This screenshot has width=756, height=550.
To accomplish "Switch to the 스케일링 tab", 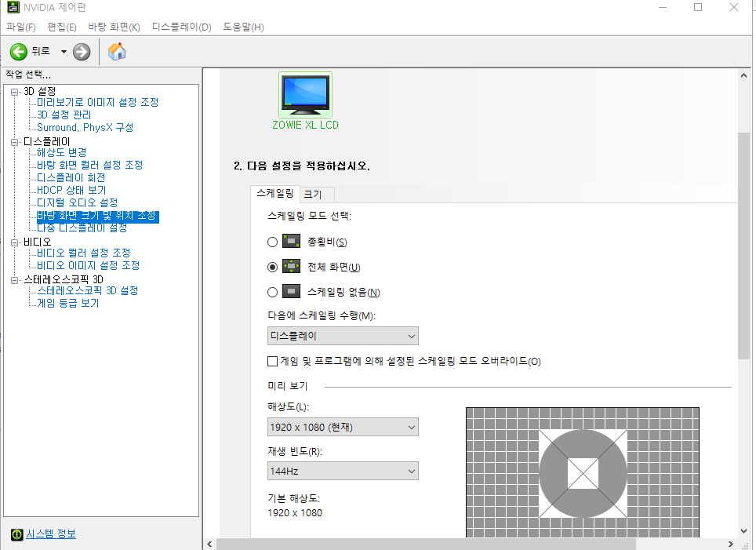I will (275, 194).
